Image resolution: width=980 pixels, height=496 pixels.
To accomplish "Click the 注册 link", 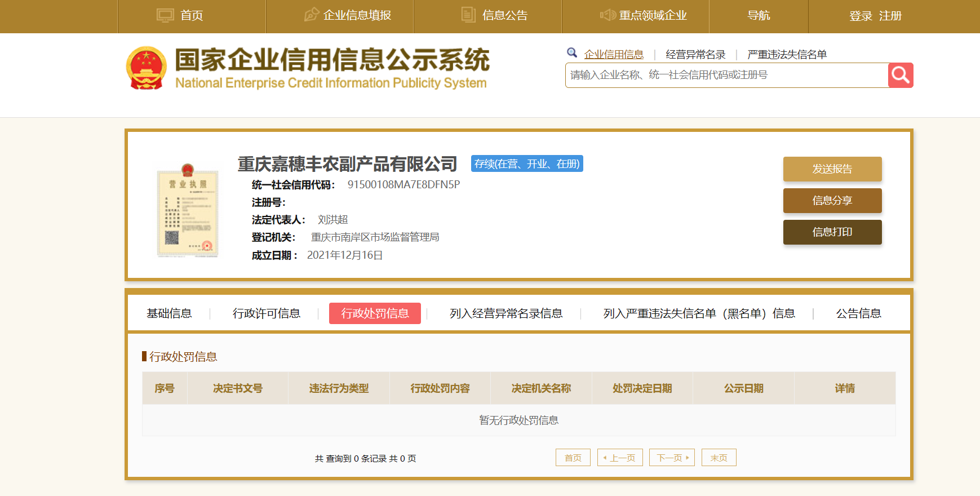I will tap(890, 16).
